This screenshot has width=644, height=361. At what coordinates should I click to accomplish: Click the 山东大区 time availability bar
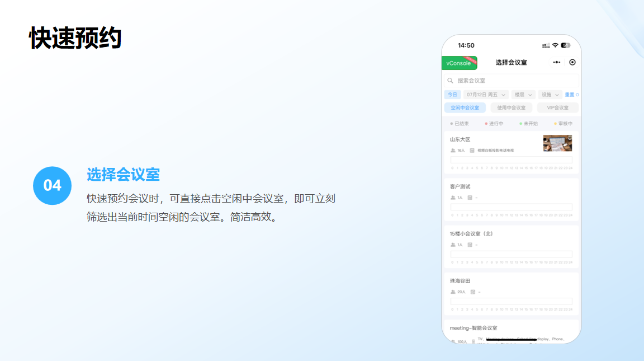coord(512,160)
